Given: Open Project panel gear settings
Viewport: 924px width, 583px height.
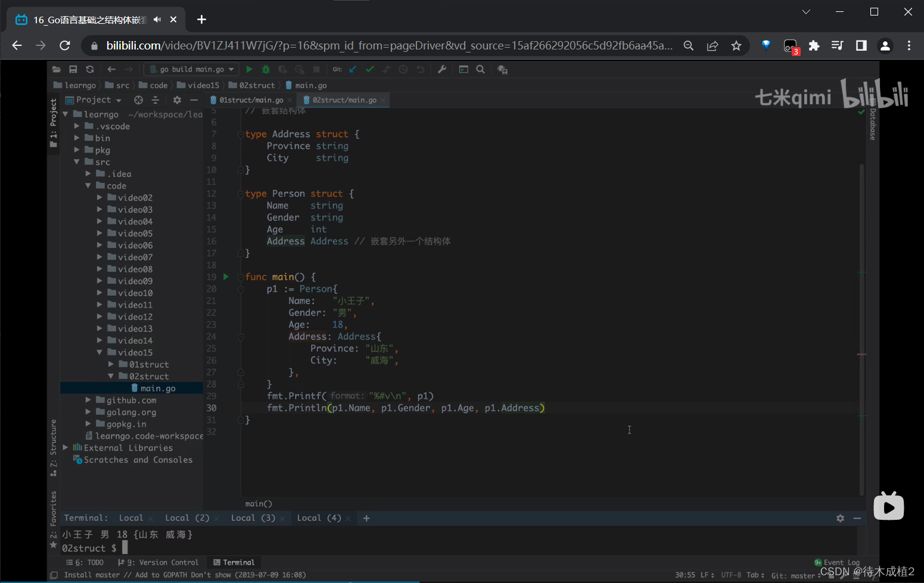Looking at the screenshot, I should (177, 100).
